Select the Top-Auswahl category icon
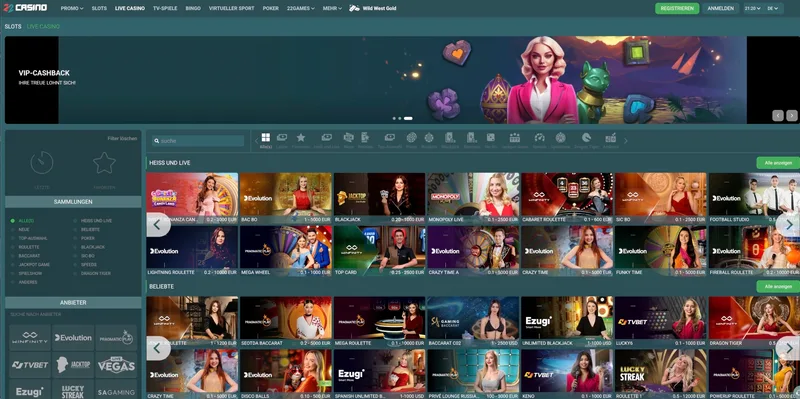The width and height of the screenshot is (800, 399). coord(390,137)
